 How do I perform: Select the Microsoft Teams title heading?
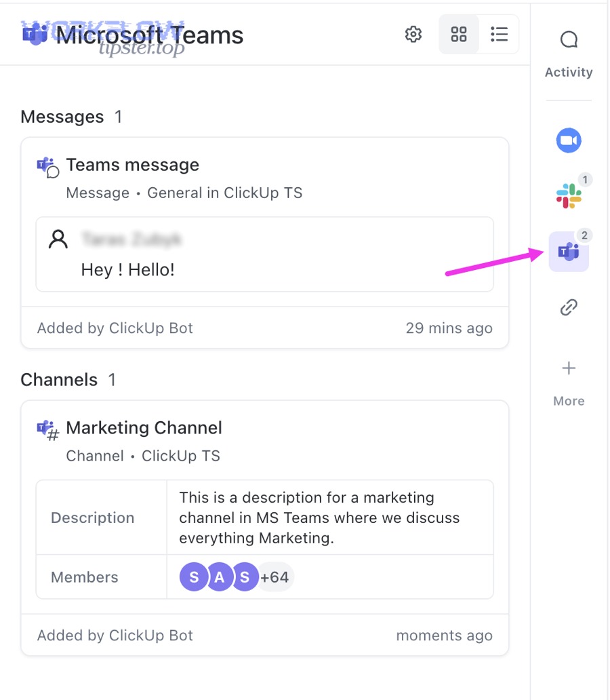150,35
